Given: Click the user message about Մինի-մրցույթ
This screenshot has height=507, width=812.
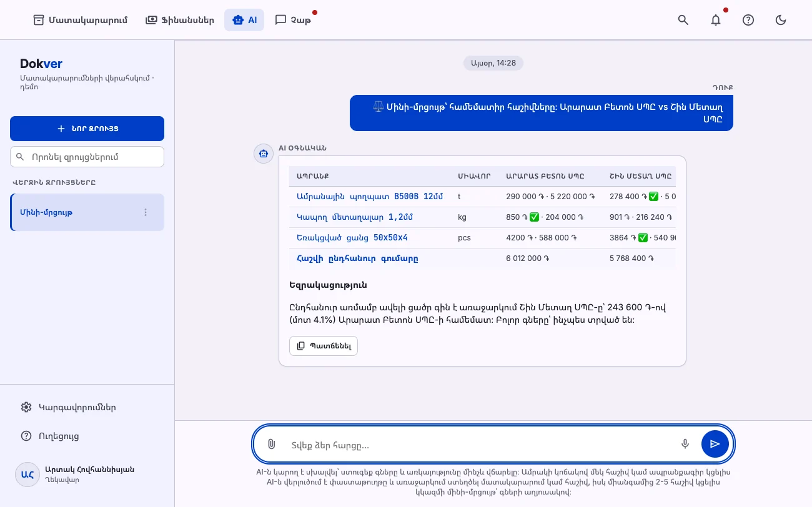Looking at the screenshot, I should click(542, 113).
